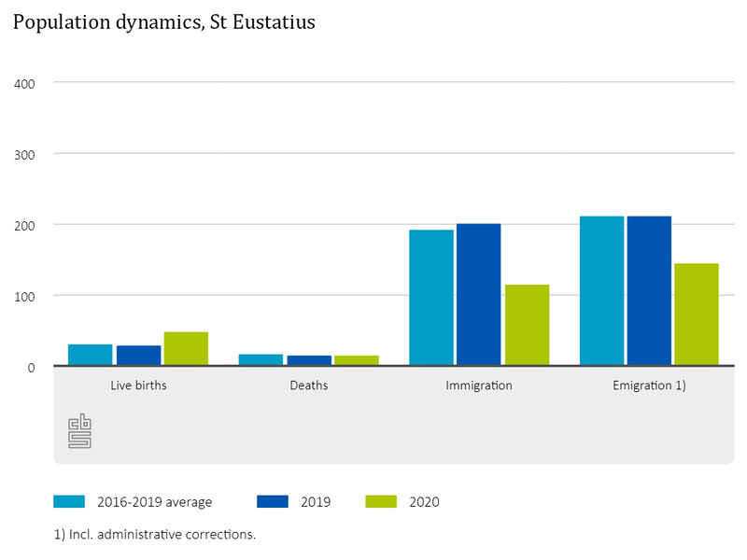Select the '2019' legend label text

point(316,502)
